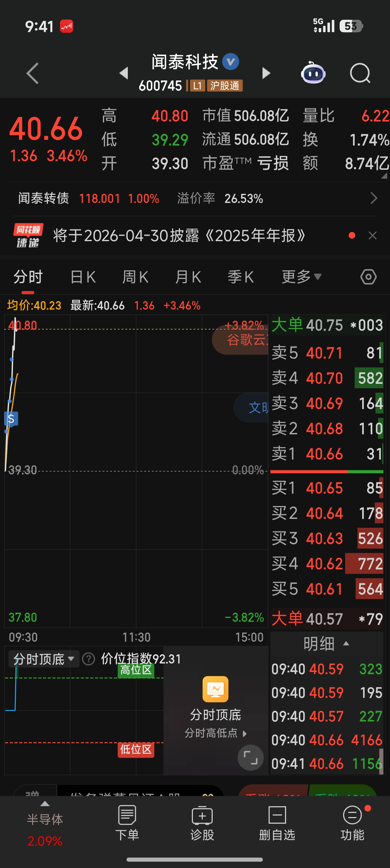Expand quote details corner triangle
Screen dimensions: 390x868
[384, 175]
